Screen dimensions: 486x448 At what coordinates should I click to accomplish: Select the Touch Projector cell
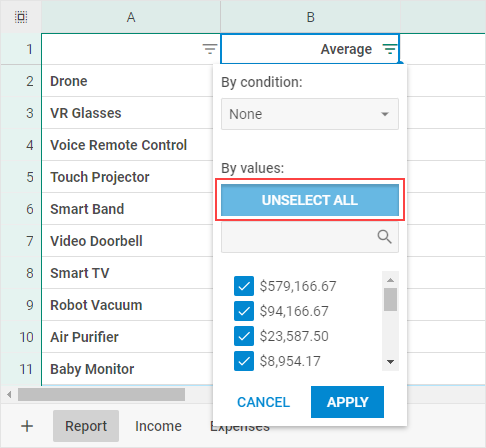coord(127,177)
